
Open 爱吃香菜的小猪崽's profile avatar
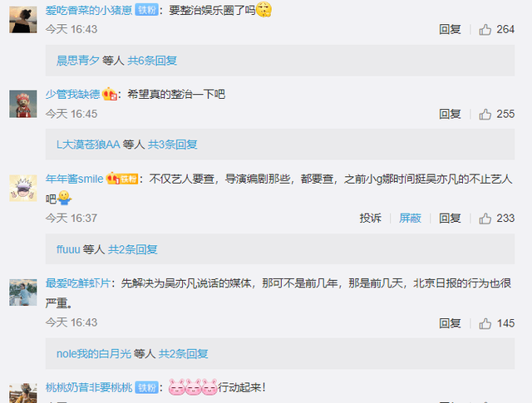(23, 19)
